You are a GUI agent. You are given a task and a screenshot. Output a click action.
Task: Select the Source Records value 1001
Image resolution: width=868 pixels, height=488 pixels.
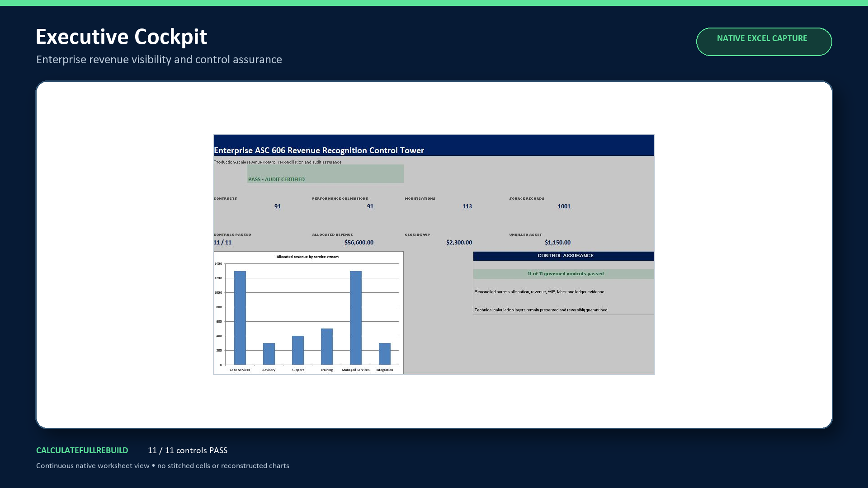pos(564,206)
